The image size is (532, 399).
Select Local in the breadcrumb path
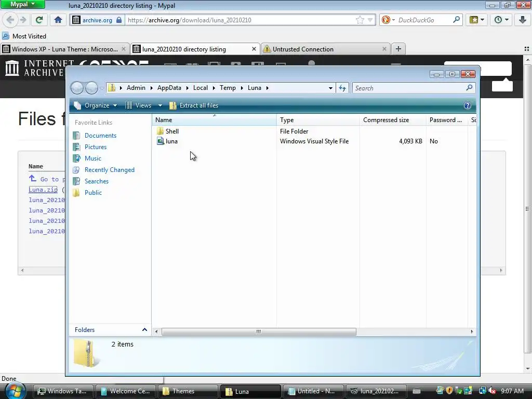pos(201,88)
